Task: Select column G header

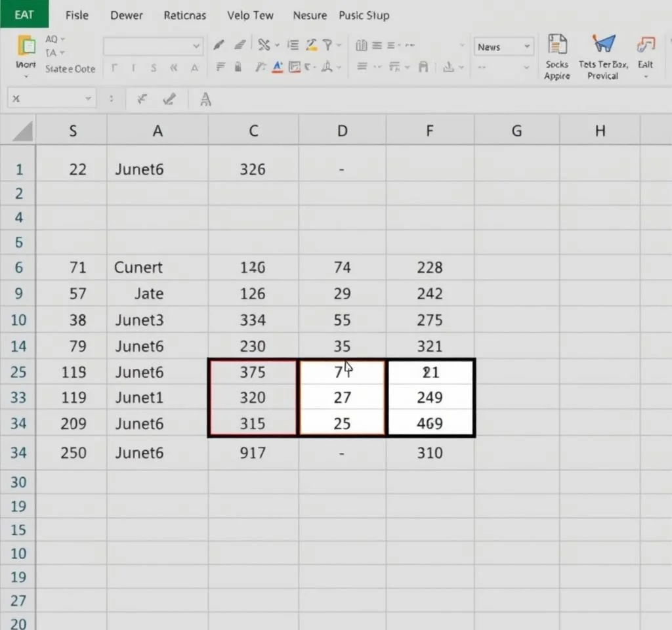Action: [516, 131]
